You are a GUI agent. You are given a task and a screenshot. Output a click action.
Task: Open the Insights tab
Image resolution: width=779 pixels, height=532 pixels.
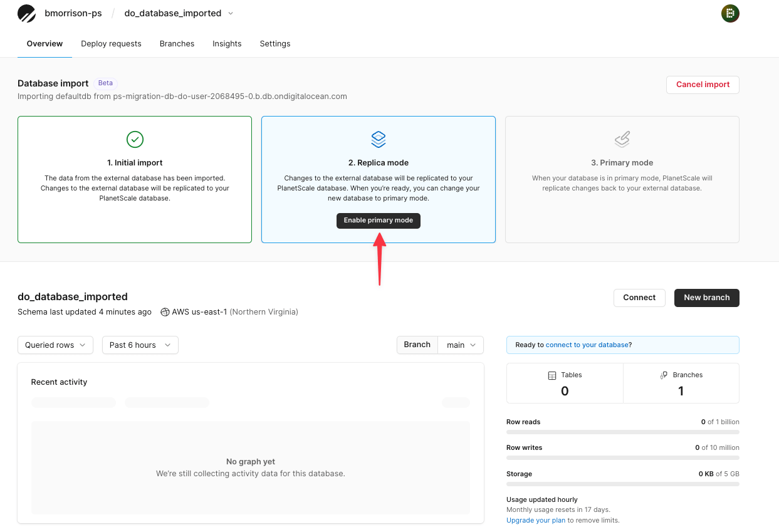pyautogui.click(x=227, y=44)
